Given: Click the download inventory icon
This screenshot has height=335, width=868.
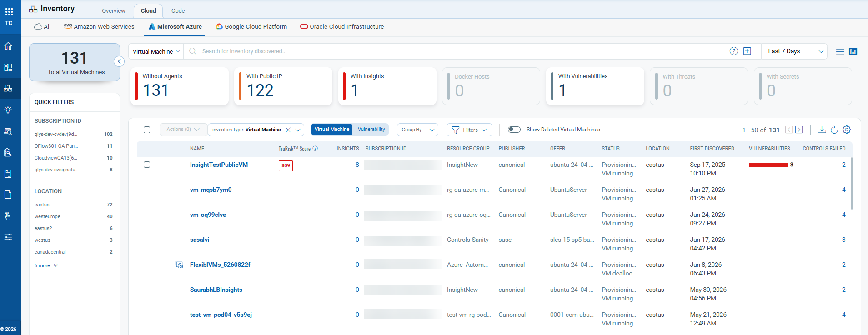Looking at the screenshot, I should click(822, 130).
